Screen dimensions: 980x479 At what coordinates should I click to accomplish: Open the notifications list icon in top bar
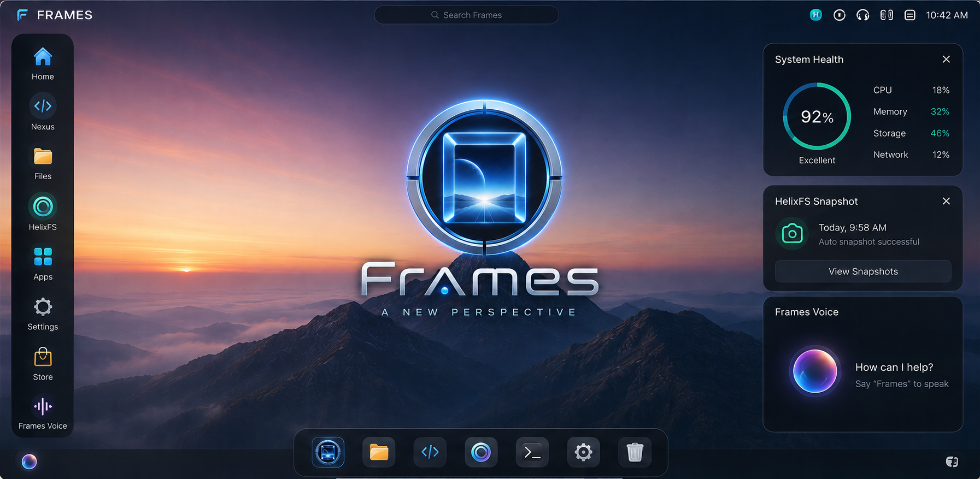click(910, 15)
